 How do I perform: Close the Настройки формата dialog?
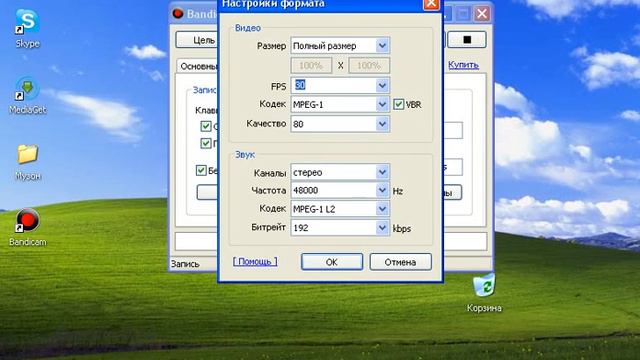(431, 4)
